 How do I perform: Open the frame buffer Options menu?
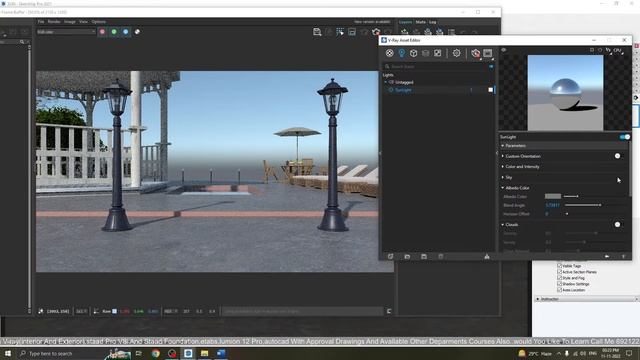[98, 22]
